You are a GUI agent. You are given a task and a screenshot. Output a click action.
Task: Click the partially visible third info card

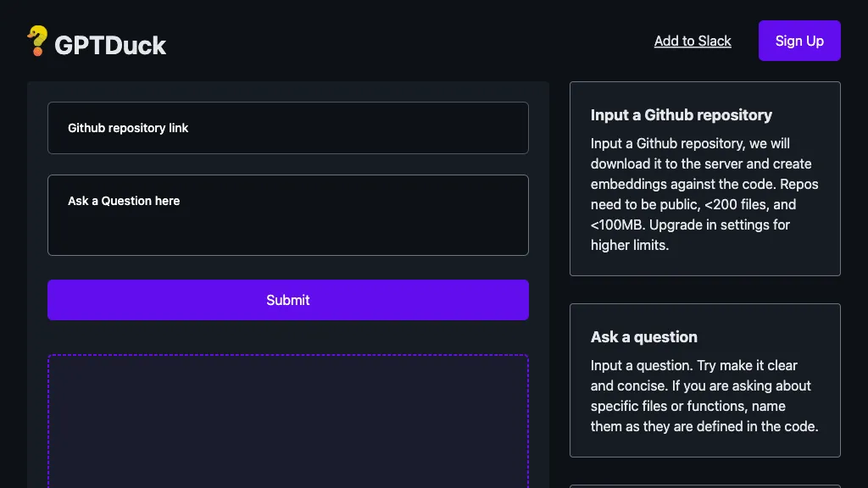[x=704, y=485]
